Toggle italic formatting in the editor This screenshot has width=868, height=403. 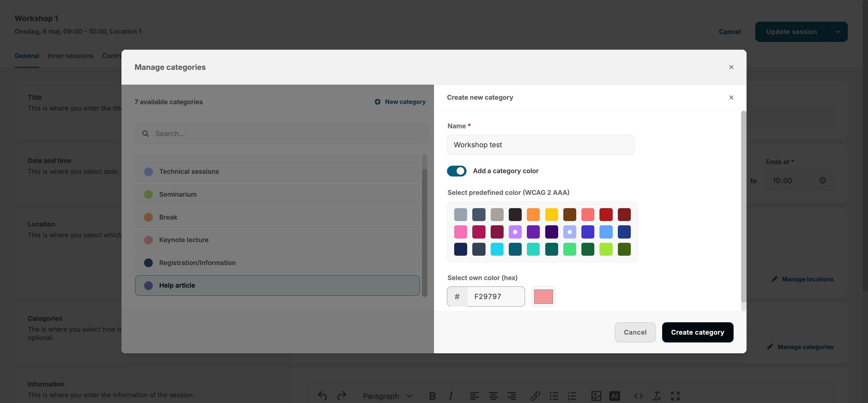tap(451, 396)
